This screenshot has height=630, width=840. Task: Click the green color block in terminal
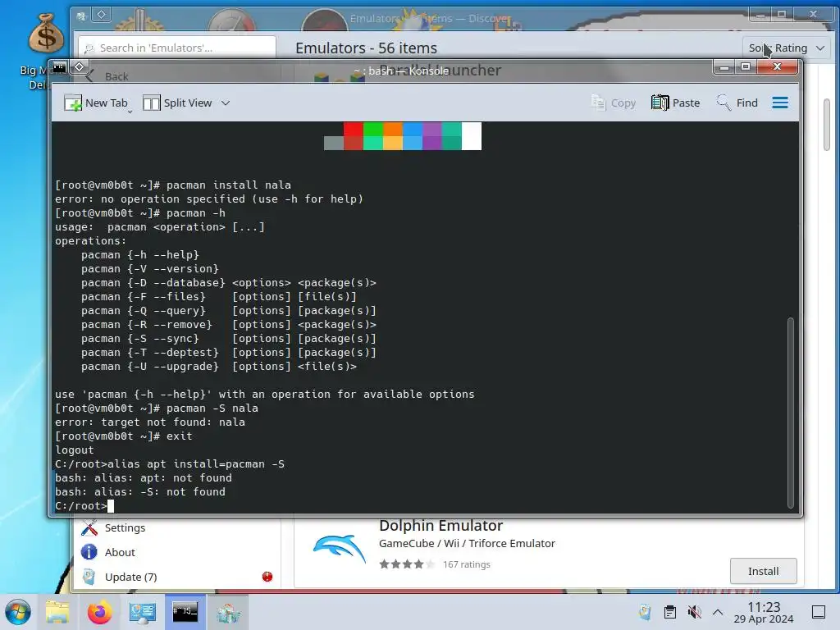[x=373, y=129]
